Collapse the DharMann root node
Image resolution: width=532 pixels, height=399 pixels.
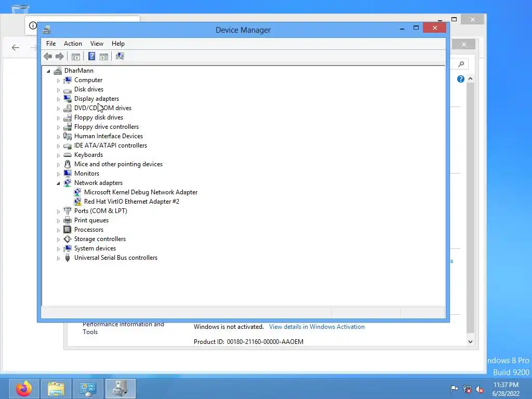coord(48,71)
